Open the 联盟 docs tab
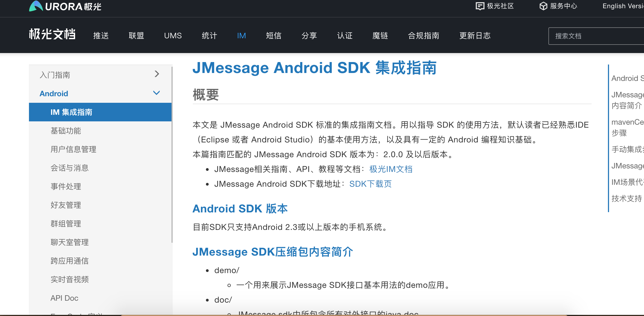Image resolution: width=644 pixels, height=316 pixels. tap(136, 36)
